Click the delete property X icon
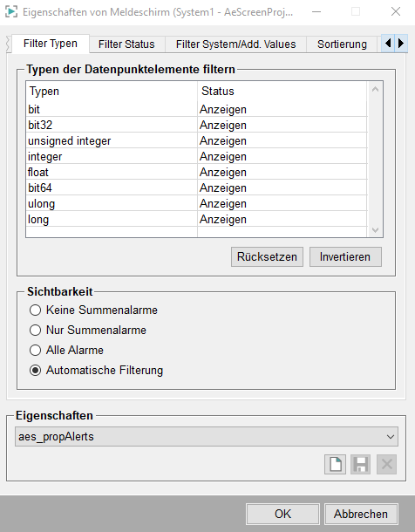 pyautogui.click(x=386, y=464)
